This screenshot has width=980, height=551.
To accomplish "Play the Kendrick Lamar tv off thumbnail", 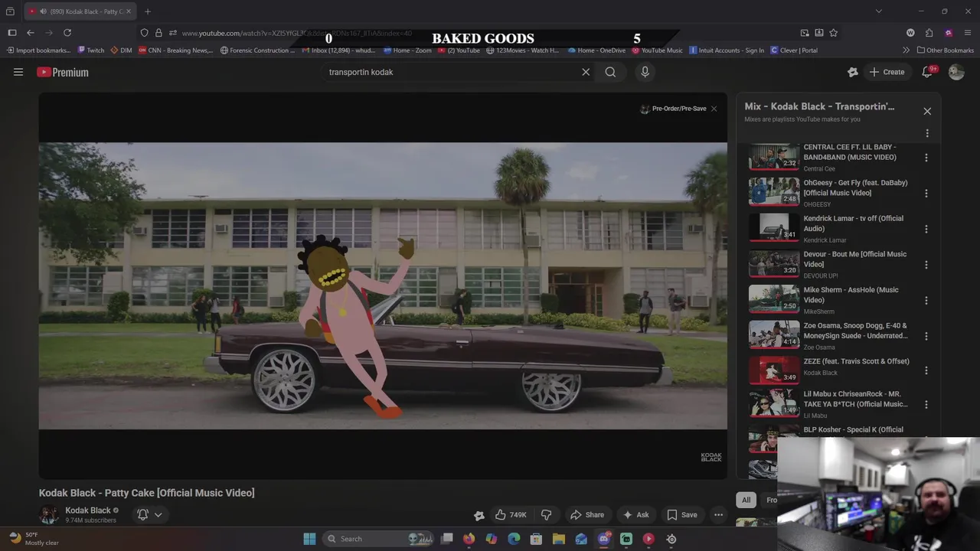I will tap(773, 227).
